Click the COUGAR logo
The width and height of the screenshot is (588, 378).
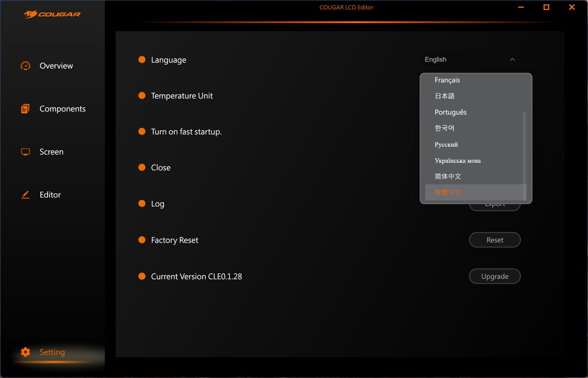(x=52, y=14)
